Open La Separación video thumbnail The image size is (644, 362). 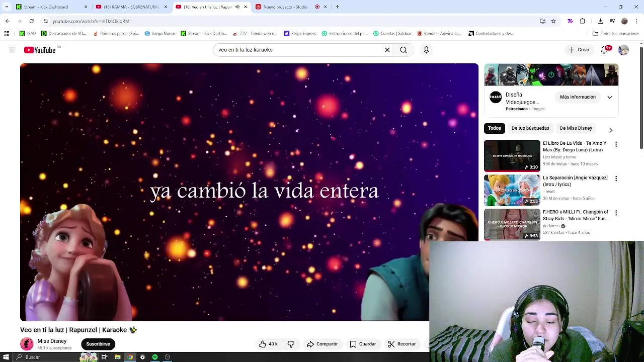click(512, 190)
